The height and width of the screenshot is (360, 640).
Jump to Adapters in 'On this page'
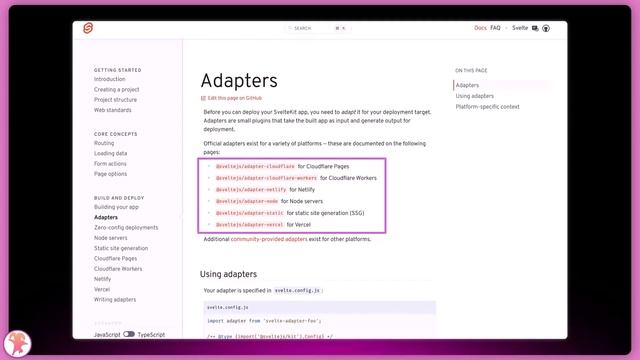click(x=467, y=85)
